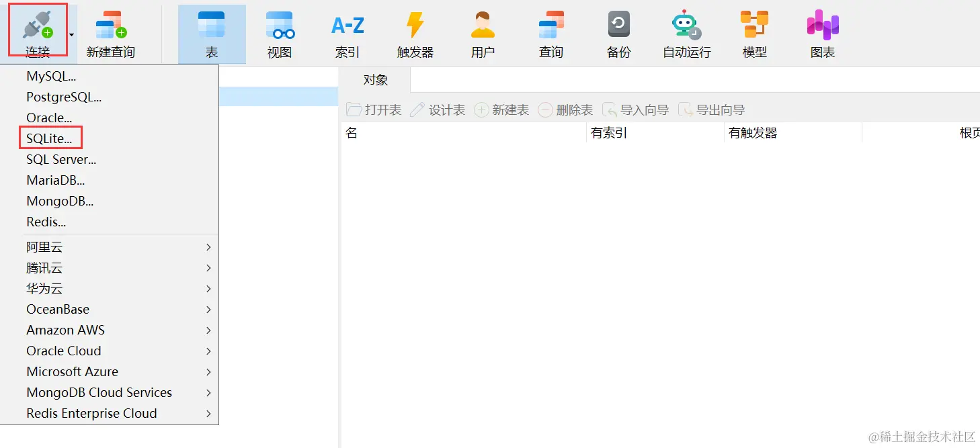This screenshot has width=980, height=448.
Task: Open the 视图 view toolbar icon
Action: coord(280,26)
